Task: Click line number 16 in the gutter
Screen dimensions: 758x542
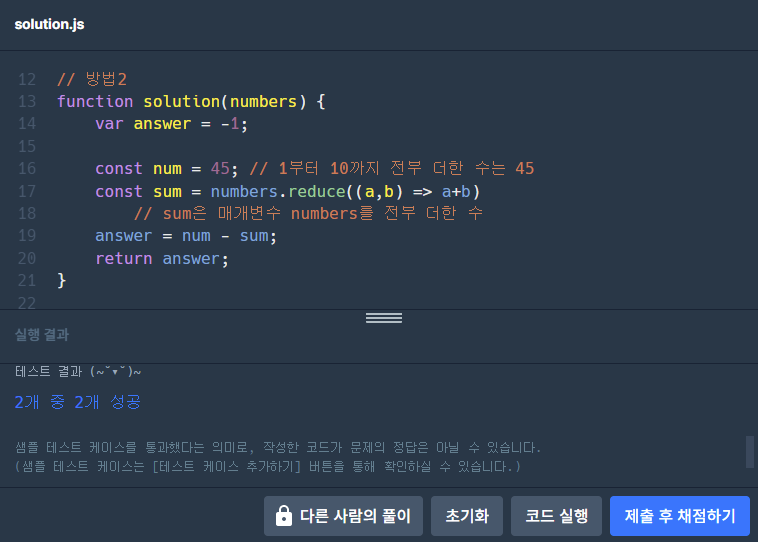Action: 27,168
